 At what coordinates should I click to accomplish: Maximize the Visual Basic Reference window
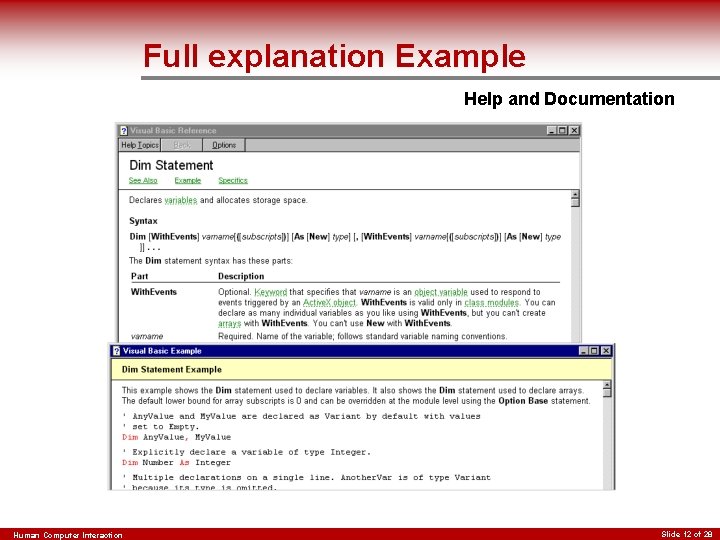(562, 130)
